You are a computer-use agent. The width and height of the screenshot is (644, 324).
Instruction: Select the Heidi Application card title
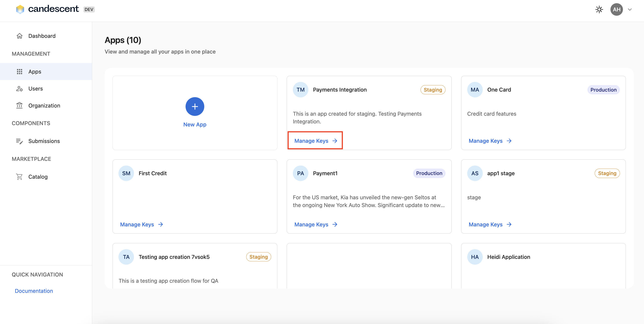[509, 257]
